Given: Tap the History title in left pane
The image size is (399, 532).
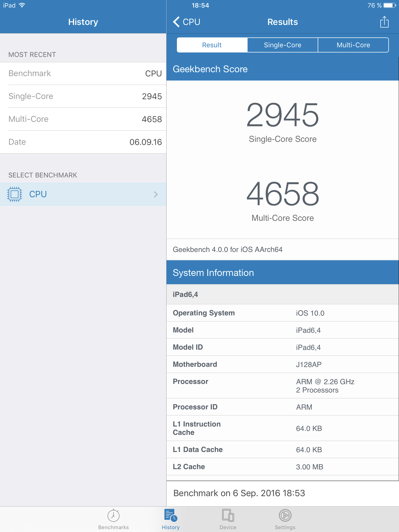Looking at the screenshot, I should pos(83,22).
